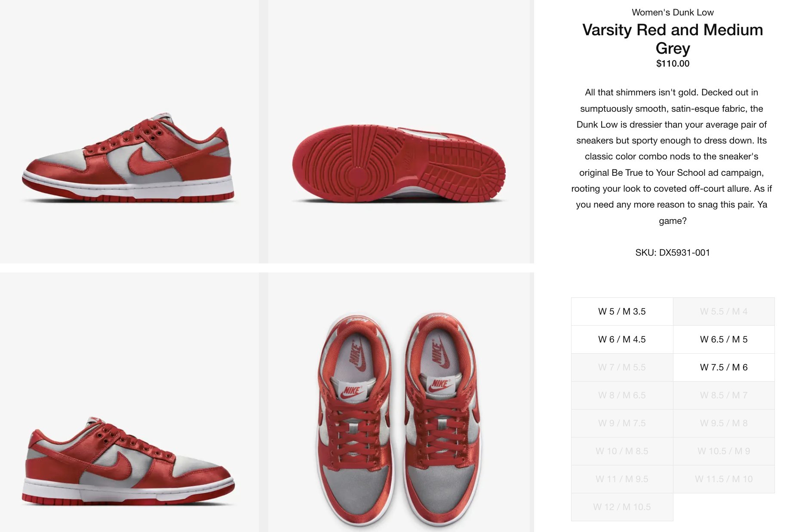Screen dimensions: 805x532
Task: Click greyed-out size W 9.5 / M 8
Action: [724, 423]
